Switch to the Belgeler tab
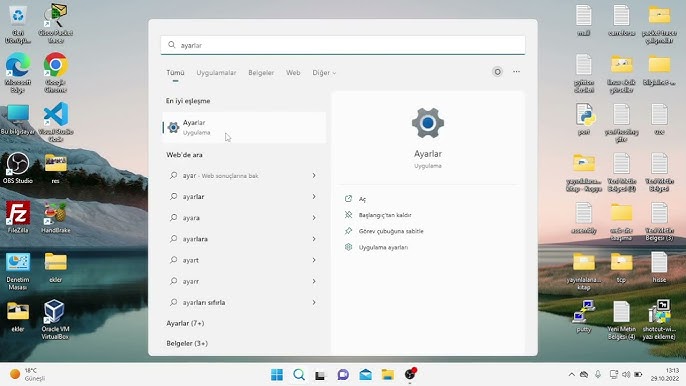Image resolution: width=686 pixels, height=386 pixels. tap(261, 73)
